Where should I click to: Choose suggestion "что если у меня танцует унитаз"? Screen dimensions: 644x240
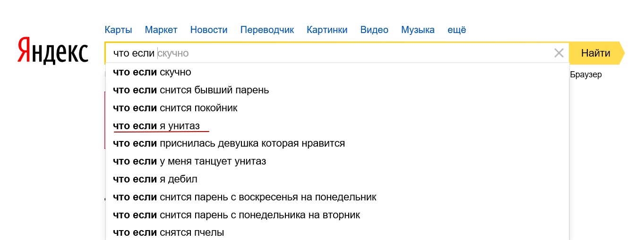click(x=337, y=161)
